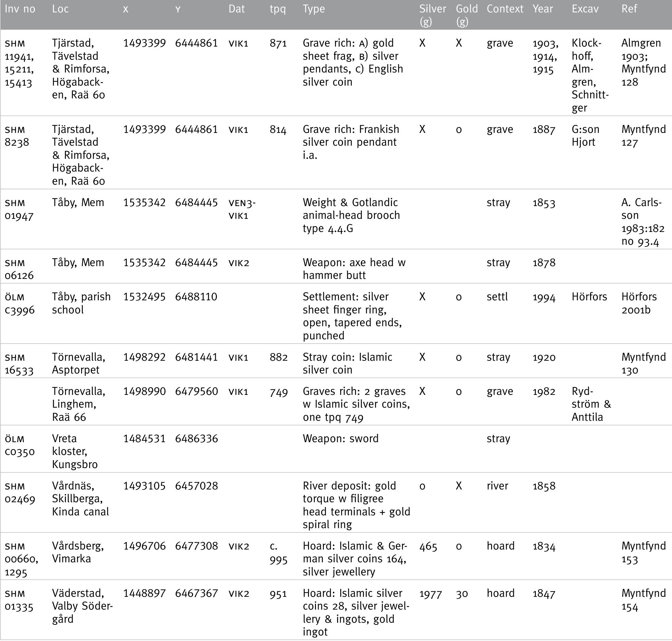This screenshot has width=672, height=641.
Task: Click the 'Loc' column header
Action: [x=60, y=9]
